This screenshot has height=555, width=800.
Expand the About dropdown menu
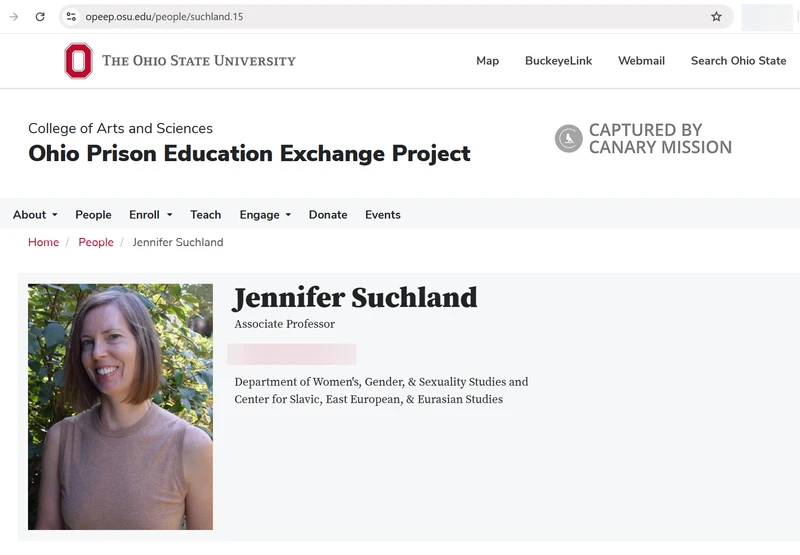(x=35, y=215)
